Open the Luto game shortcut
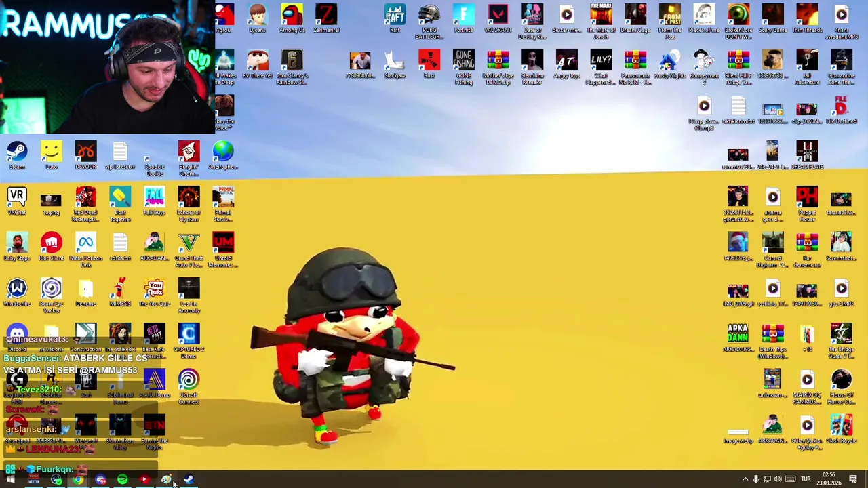This screenshot has width=868, height=488. point(52,155)
